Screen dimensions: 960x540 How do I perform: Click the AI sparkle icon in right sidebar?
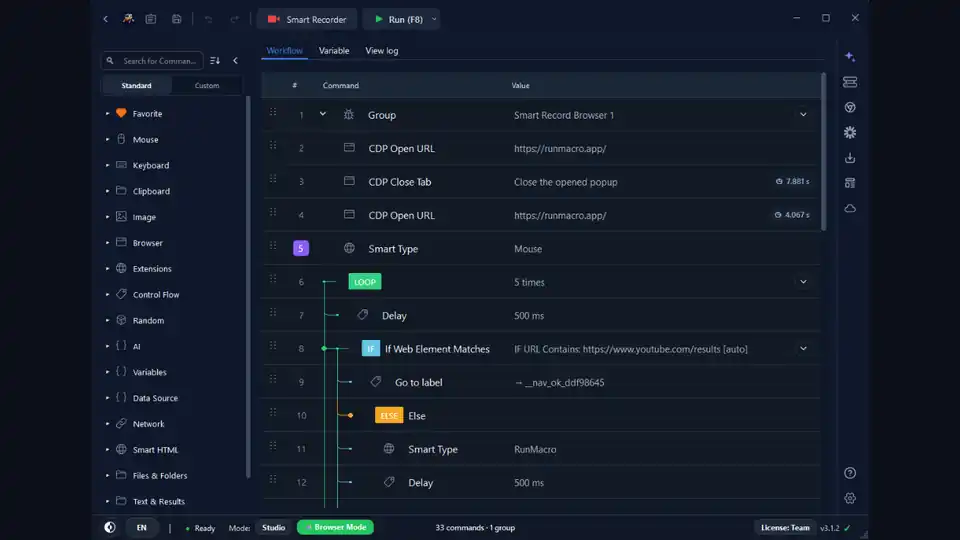pos(850,56)
